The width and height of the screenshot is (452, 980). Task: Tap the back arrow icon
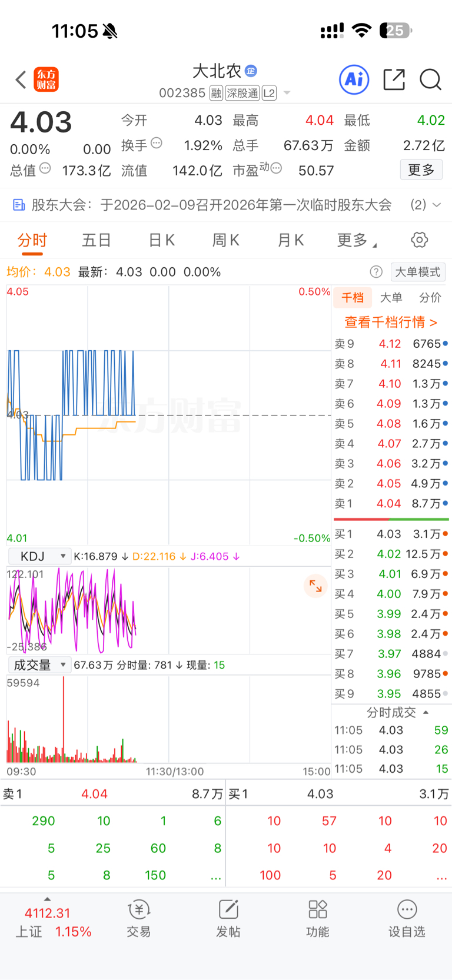coord(21,79)
